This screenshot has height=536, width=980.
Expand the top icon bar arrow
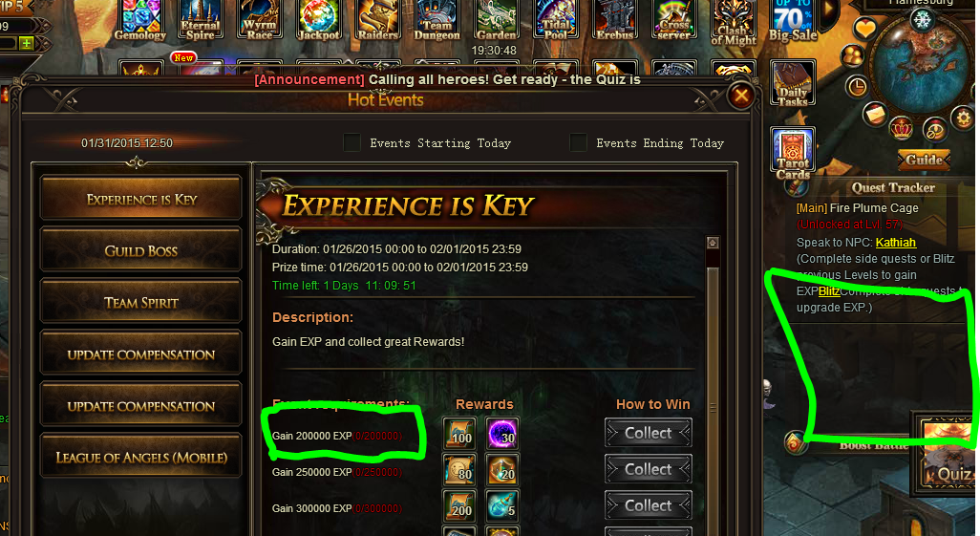(829, 10)
